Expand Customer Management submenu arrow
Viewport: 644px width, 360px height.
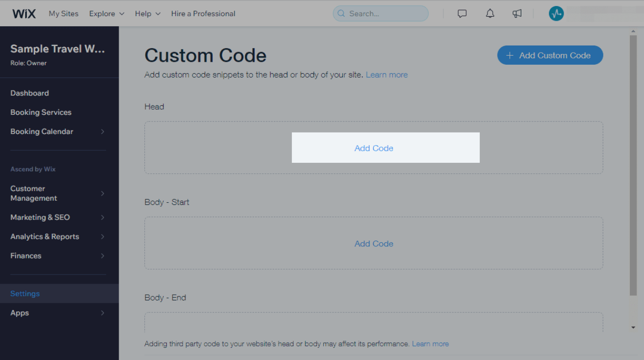(x=103, y=193)
